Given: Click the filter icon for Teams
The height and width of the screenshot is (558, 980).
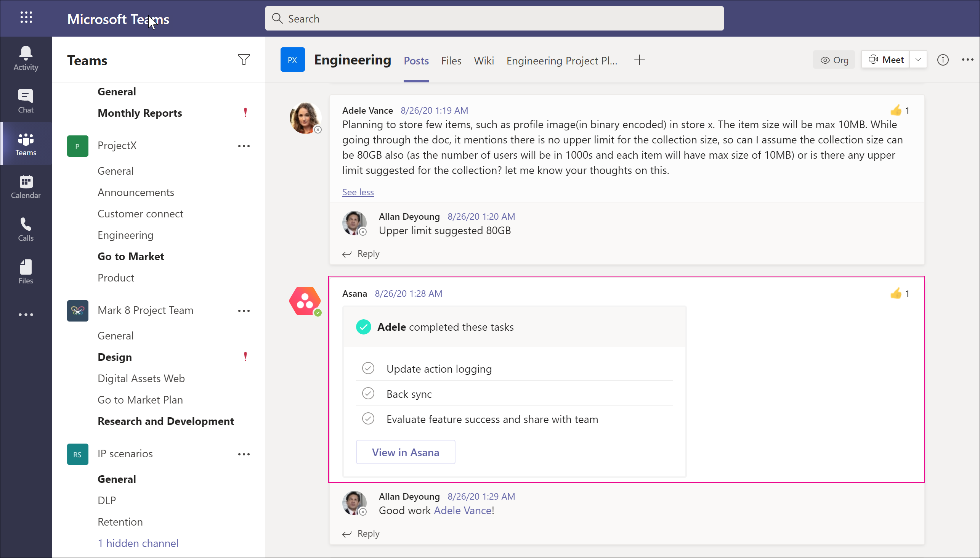Looking at the screenshot, I should 244,60.
